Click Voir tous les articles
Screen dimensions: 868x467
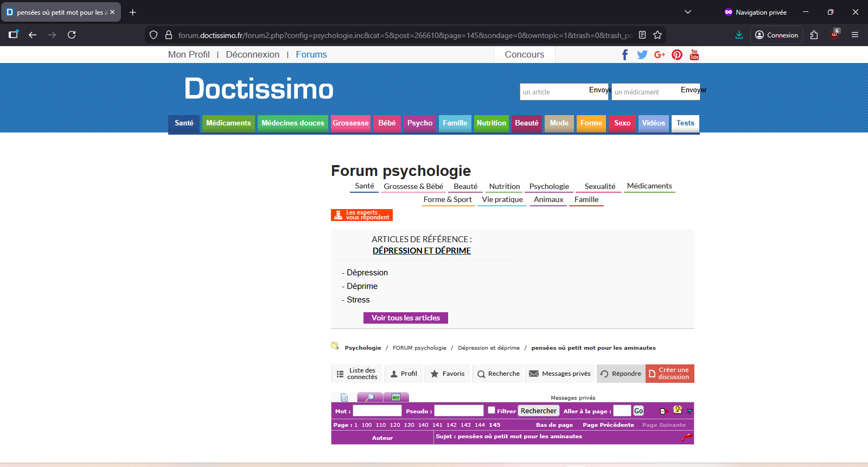point(406,318)
